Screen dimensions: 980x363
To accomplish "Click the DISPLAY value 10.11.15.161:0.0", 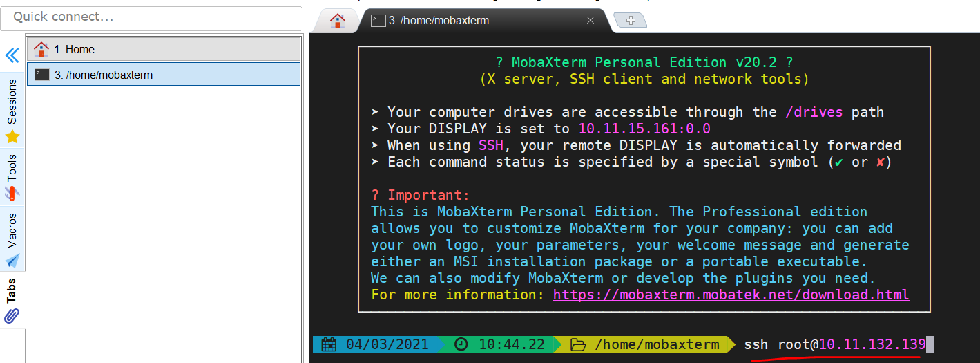I will [644, 129].
